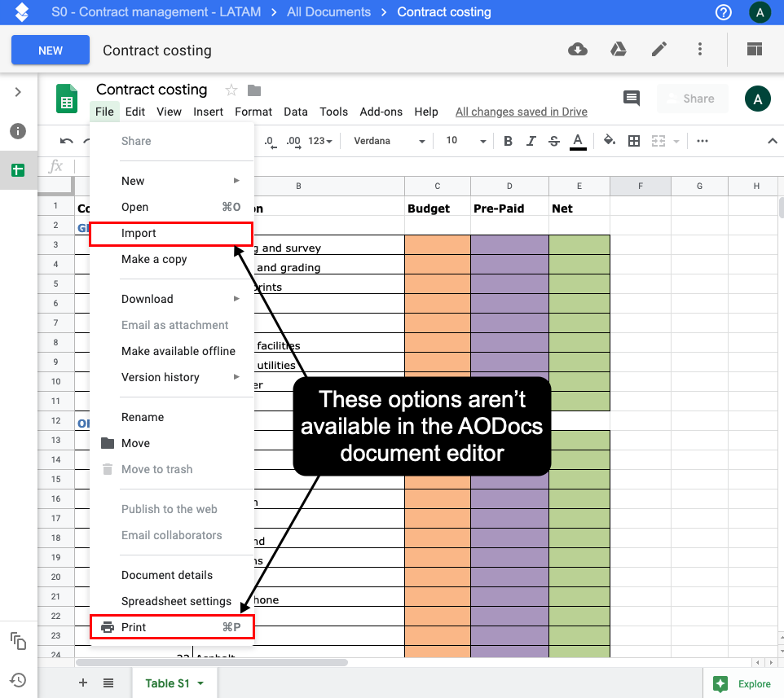The height and width of the screenshot is (698, 784).
Task: Open Spreadsheet settings
Action: [x=172, y=601]
